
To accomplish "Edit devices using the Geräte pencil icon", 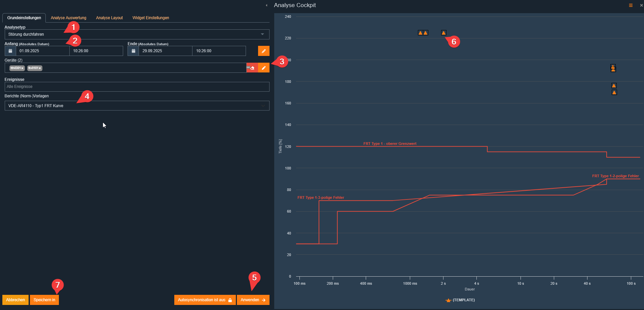I will tap(263, 68).
